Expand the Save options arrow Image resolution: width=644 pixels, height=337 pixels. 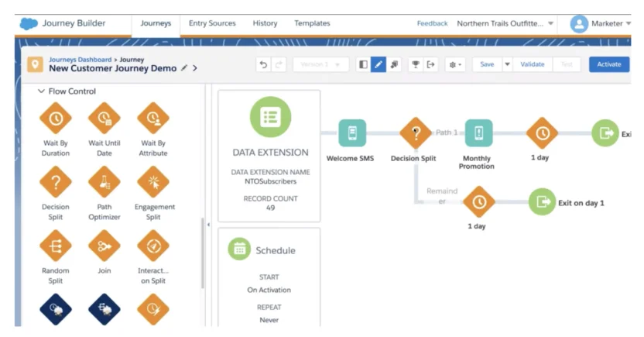[x=508, y=64]
